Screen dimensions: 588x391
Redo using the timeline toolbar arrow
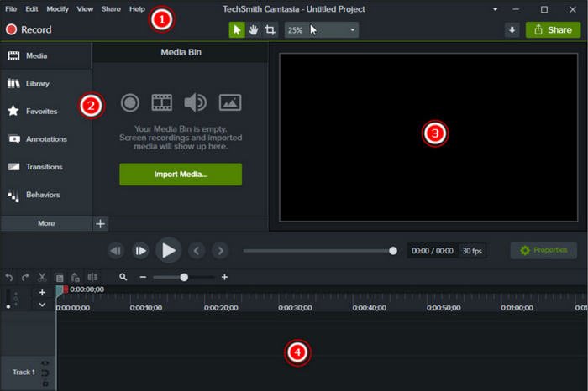coord(25,277)
